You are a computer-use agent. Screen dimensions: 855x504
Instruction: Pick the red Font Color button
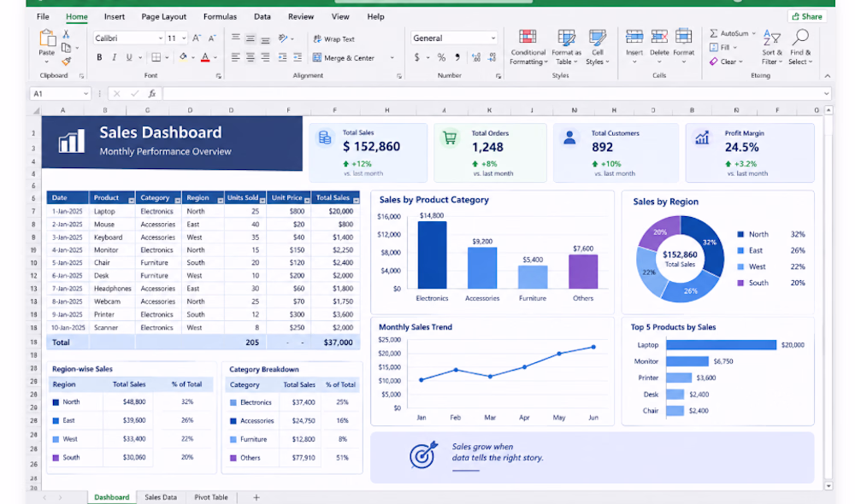[205, 57]
